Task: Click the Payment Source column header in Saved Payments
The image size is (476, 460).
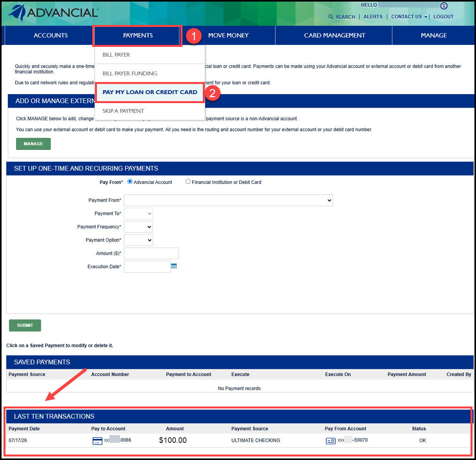Action: coord(27,374)
